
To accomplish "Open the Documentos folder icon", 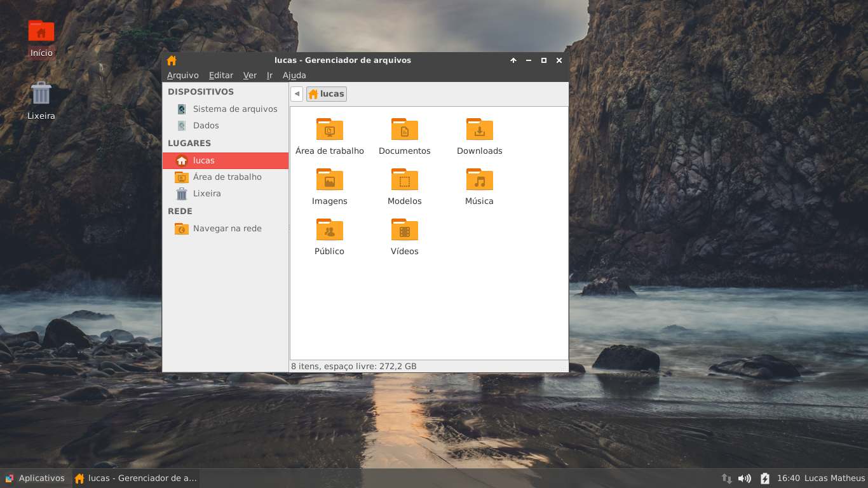I will tap(404, 129).
